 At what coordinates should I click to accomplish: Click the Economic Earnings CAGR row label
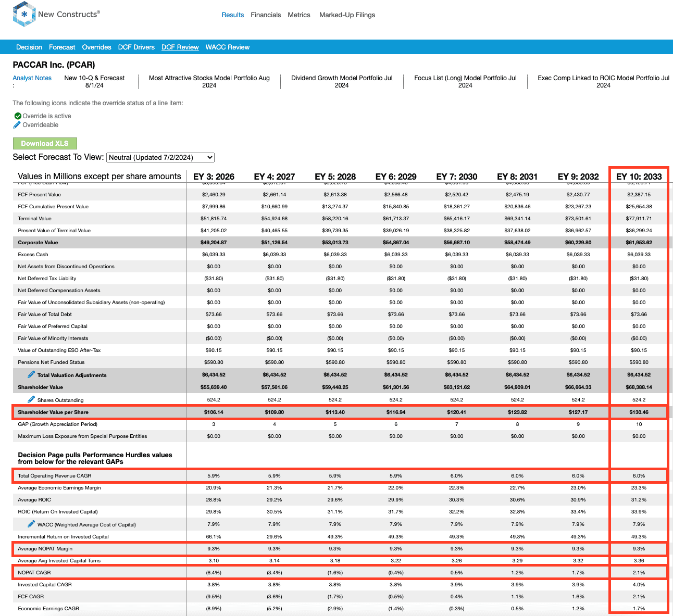48,609
